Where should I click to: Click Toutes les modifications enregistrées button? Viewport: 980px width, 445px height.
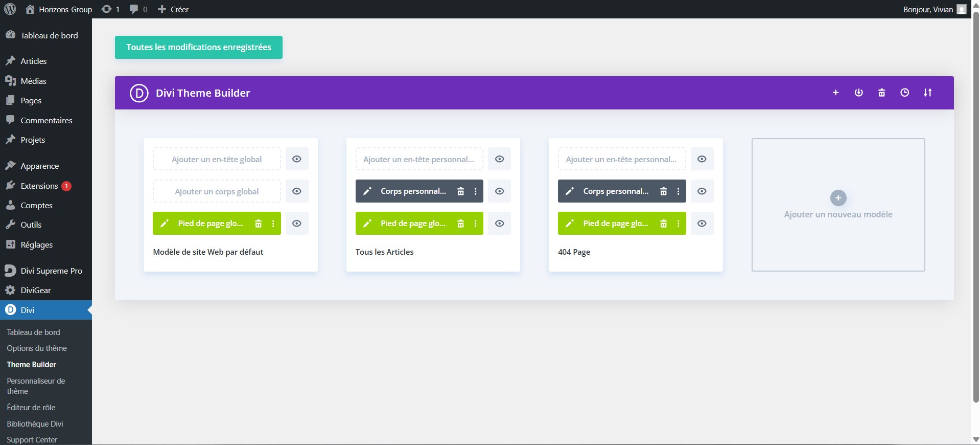(x=199, y=47)
